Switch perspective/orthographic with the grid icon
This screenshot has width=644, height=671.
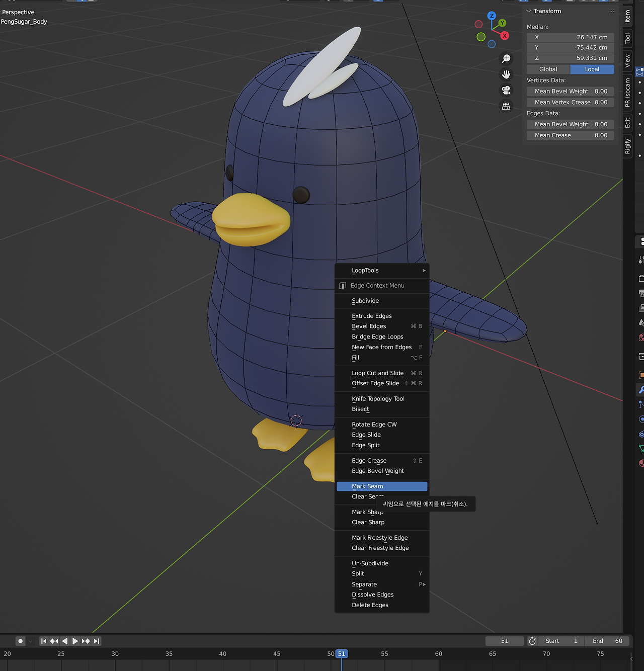click(506, 106)
